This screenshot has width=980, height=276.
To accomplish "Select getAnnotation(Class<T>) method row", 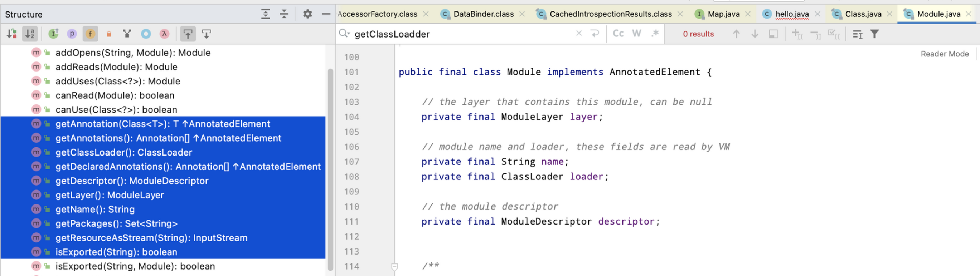I will click(163, 124).
